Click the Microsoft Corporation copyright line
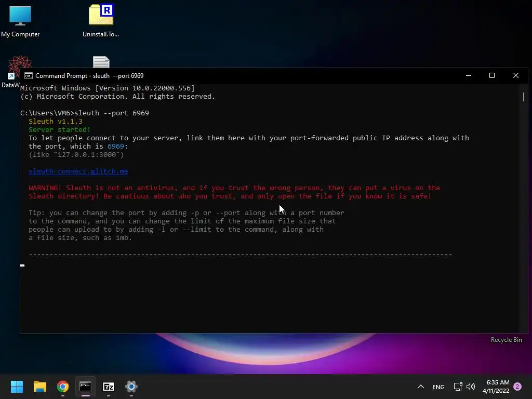The image size is (532, 399). coord(118,96)
